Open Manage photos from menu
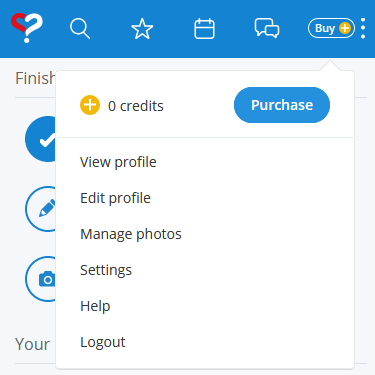This screenshot has height=375, width=375. tap(131, 234)
